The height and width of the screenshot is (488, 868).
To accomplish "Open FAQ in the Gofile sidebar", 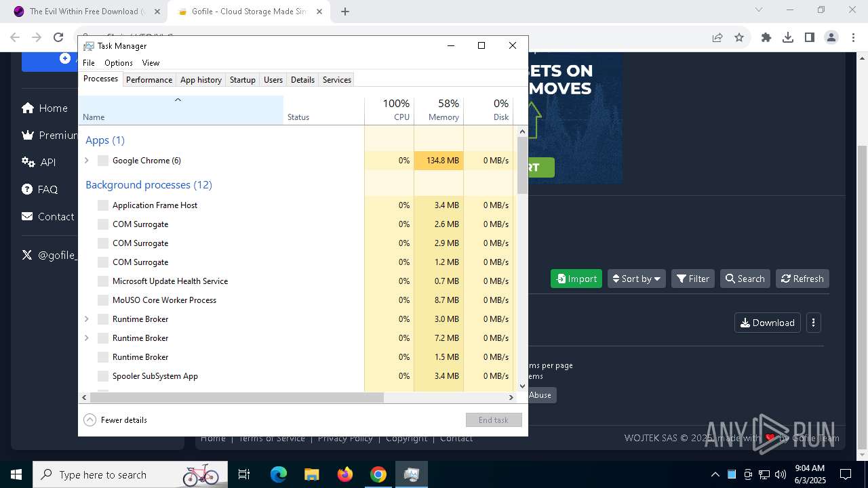I will tap(40, 190).
